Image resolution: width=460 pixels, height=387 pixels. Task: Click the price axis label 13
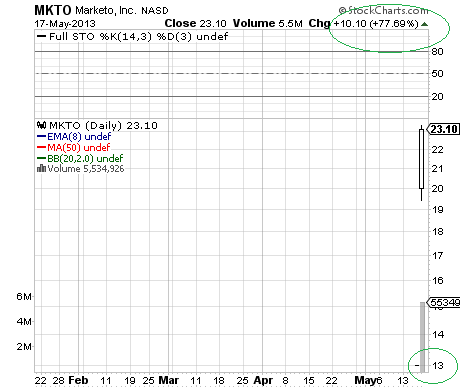point(438,365)
